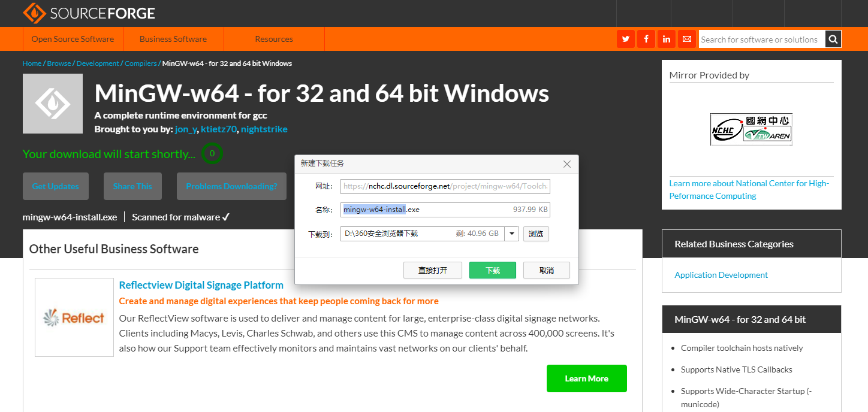Click Compiler toolchain hosts natively text
868x412 pixels.
pos(742,348)
